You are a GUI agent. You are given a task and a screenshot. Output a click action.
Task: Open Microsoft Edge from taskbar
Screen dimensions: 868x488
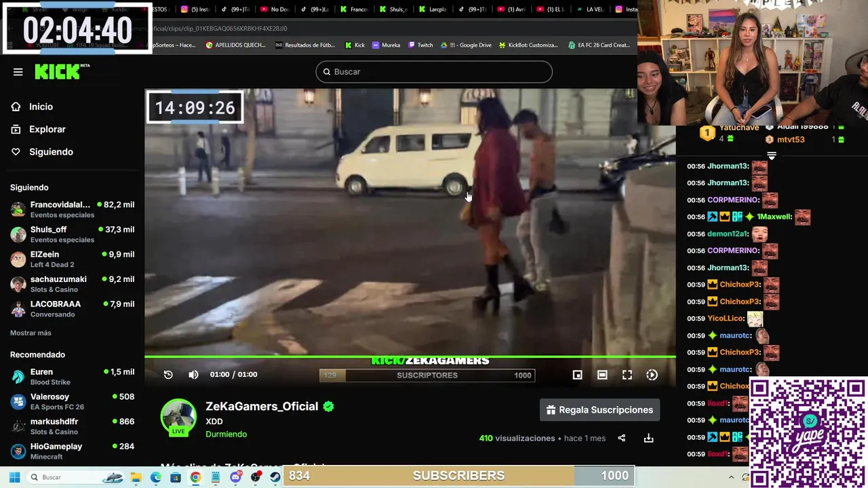tap(156, 477)
